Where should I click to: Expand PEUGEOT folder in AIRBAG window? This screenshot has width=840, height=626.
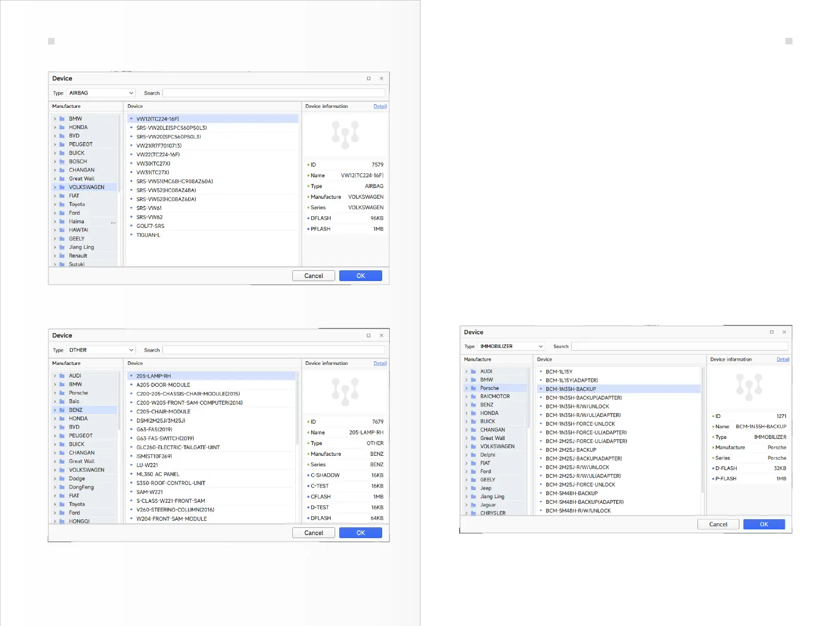click(55, 145)
